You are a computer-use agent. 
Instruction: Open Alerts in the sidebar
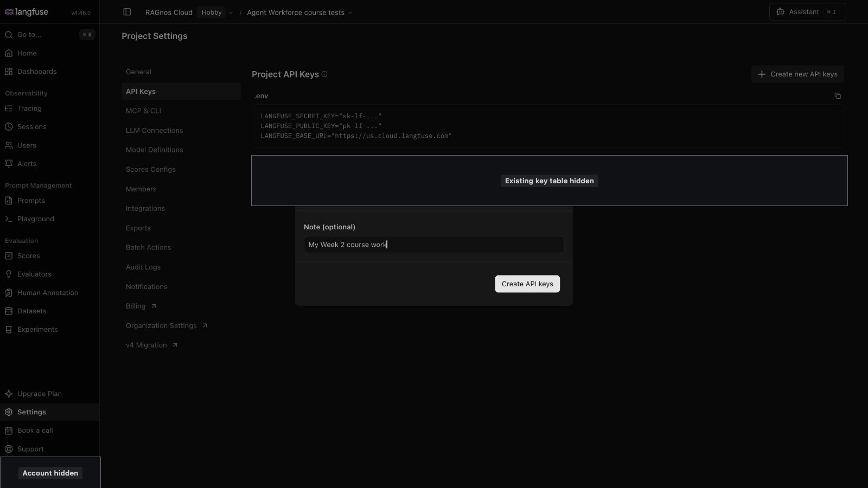(x=49, y=164)
